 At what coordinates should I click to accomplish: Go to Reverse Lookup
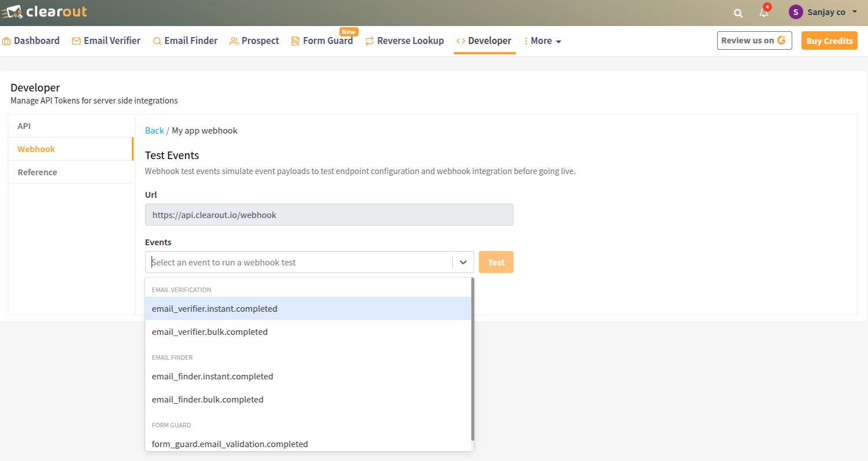point(404,41)
